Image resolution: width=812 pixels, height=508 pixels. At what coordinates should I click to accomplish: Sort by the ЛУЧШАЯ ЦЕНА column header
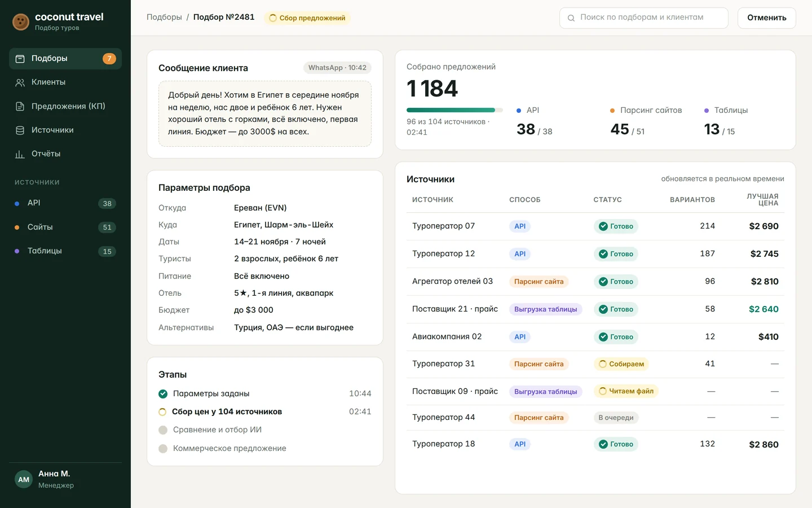[x=762, y=200]
